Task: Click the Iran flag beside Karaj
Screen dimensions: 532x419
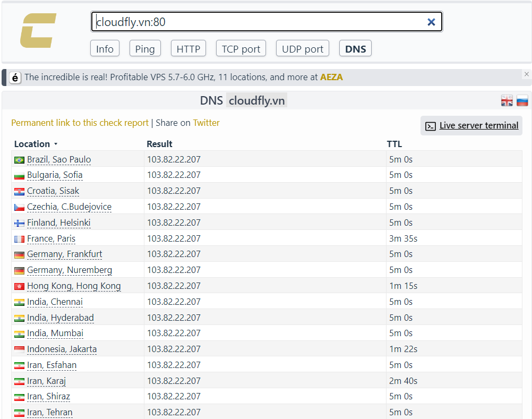Action: 19,381
